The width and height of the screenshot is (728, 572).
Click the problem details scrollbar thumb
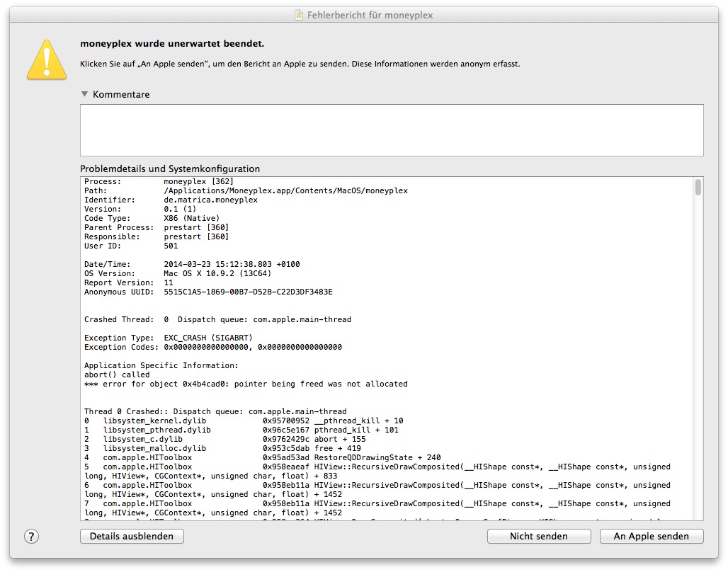(x=698, y=187)
